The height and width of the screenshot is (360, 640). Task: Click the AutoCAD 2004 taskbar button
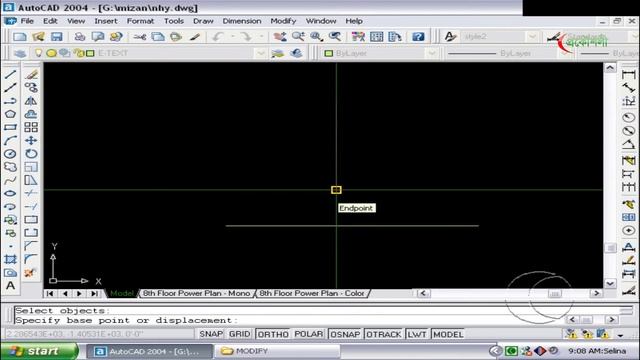pyautogui.click(x=149, y=351)
